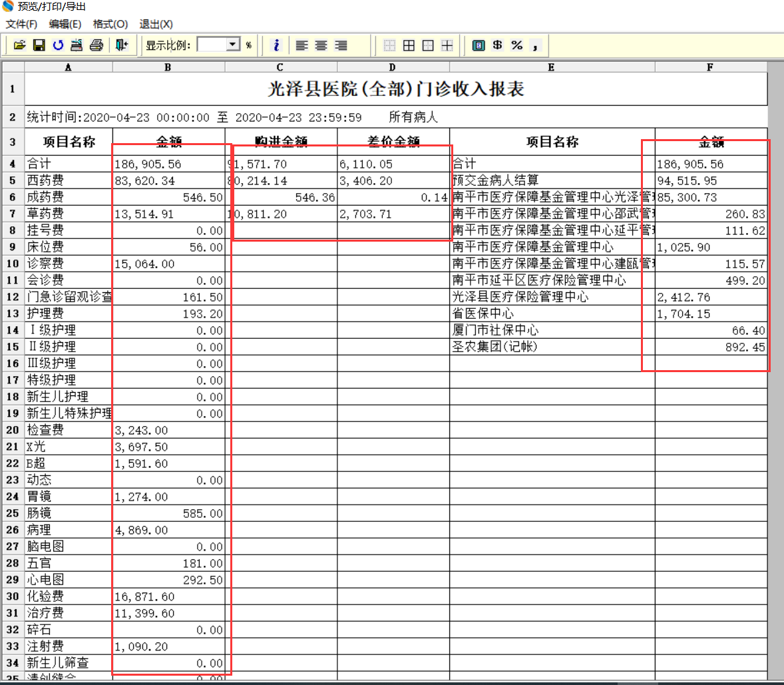The image size is (784, 685).
Task: Select the B超 cell
Action: pos(69,463)
